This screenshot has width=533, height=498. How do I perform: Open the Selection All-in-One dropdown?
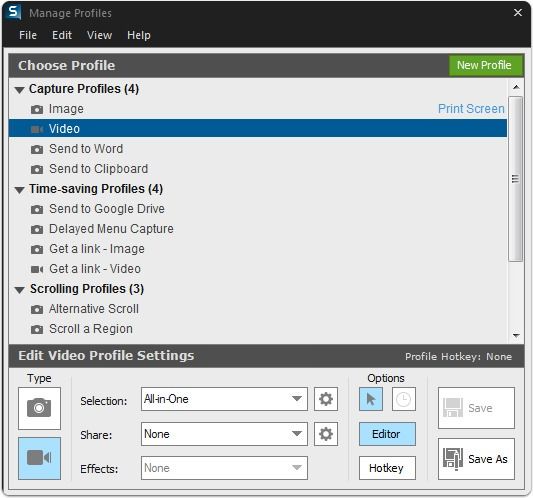coord(224,399)
